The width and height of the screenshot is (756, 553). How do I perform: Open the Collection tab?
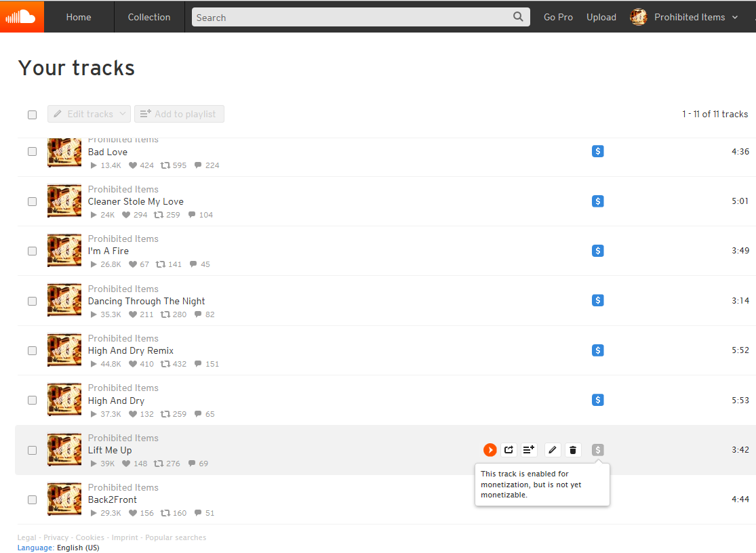(149, 17)
